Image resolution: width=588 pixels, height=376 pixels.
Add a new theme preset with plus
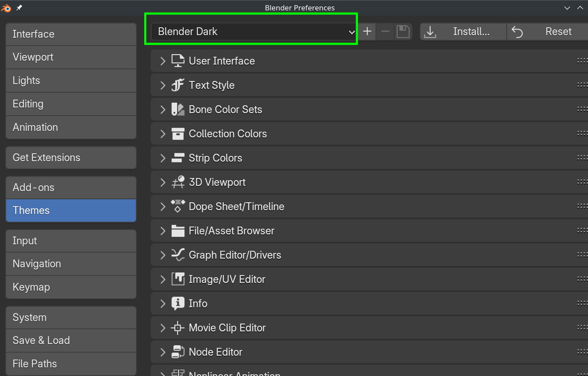(367, 32)
